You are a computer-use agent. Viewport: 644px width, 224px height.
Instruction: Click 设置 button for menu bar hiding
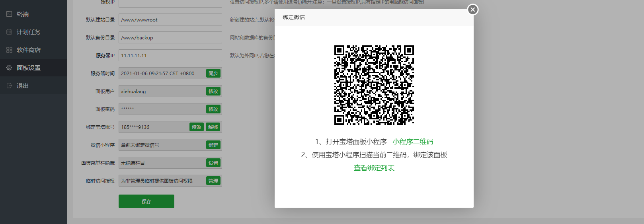(213, 163)
